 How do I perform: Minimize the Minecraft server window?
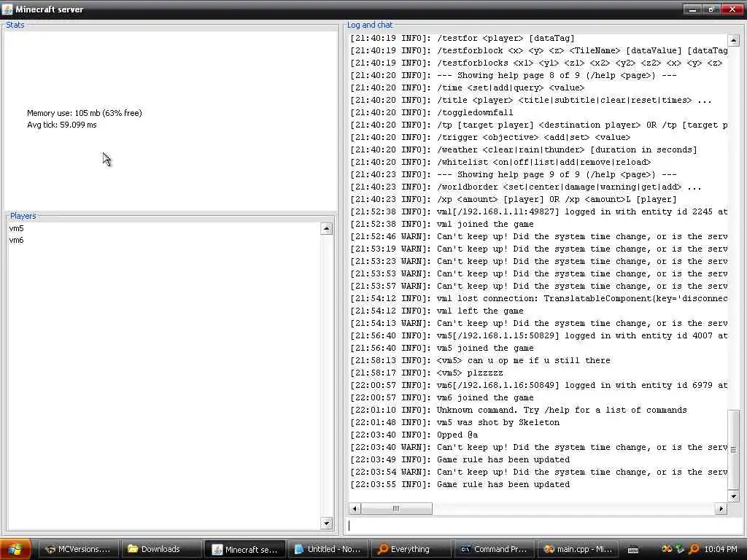[x=692, y=9]
